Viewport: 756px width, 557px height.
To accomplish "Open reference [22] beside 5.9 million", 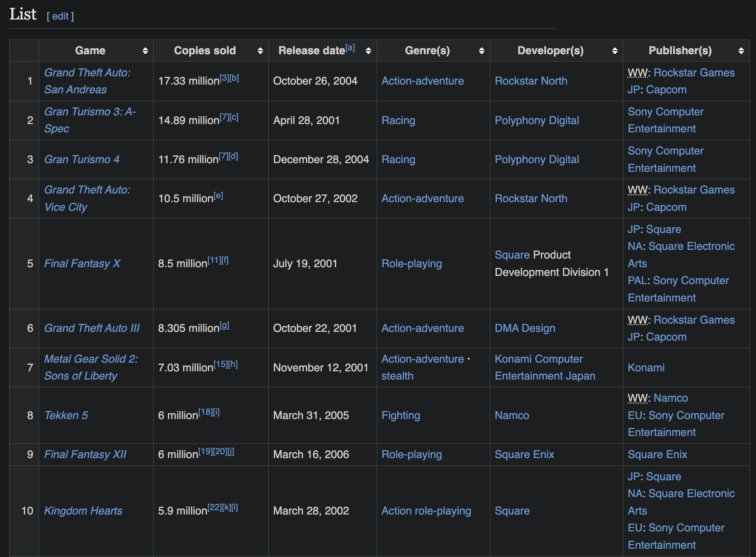I will 214,508.
